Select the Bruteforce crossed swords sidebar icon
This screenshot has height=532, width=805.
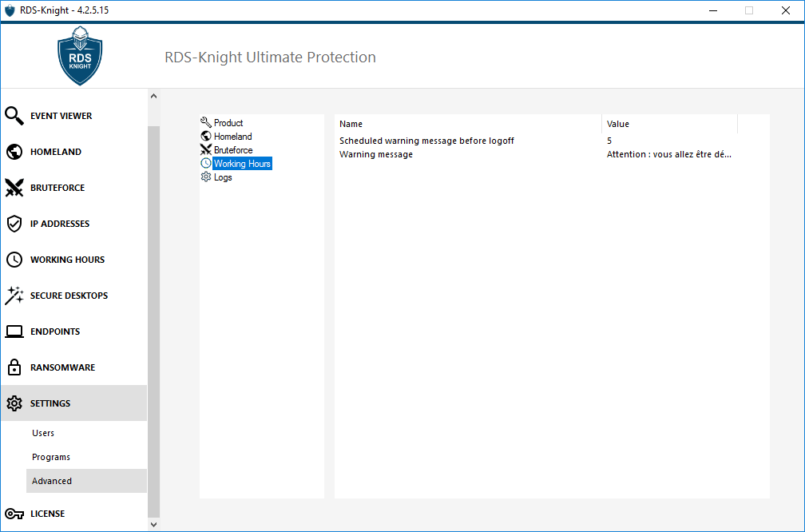pyautogui.click(x=14, y=188)
